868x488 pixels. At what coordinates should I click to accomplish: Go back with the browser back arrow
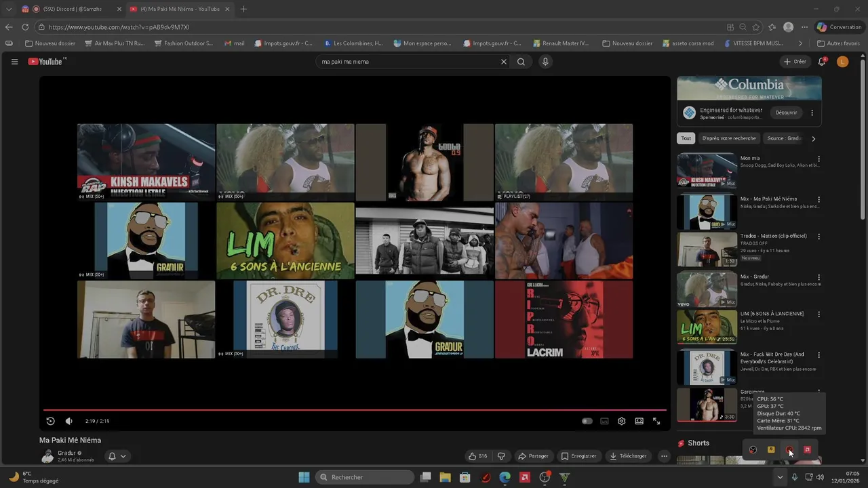coord(9,27)
